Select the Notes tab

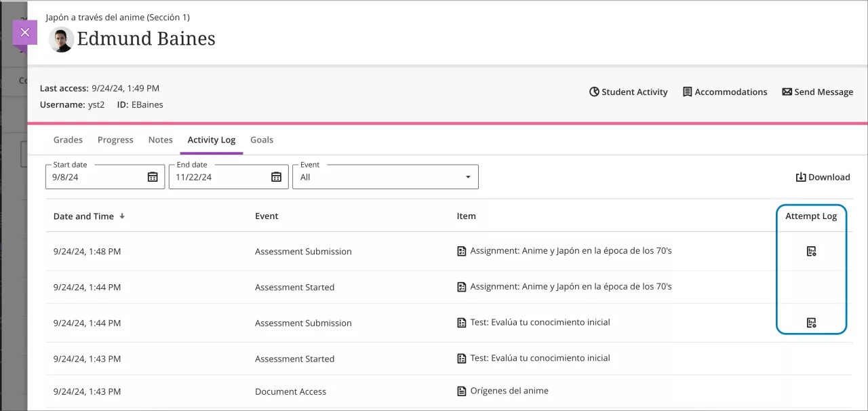click(160, 140)
